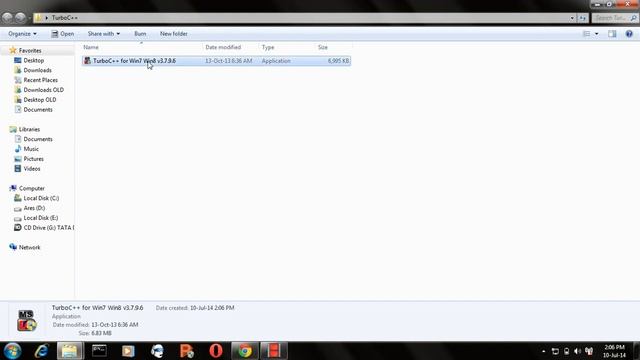Image resolution: width=640 pixels, height=360 pixels.
Task: Open Local Disk (E:)
Action: [40, 218]
